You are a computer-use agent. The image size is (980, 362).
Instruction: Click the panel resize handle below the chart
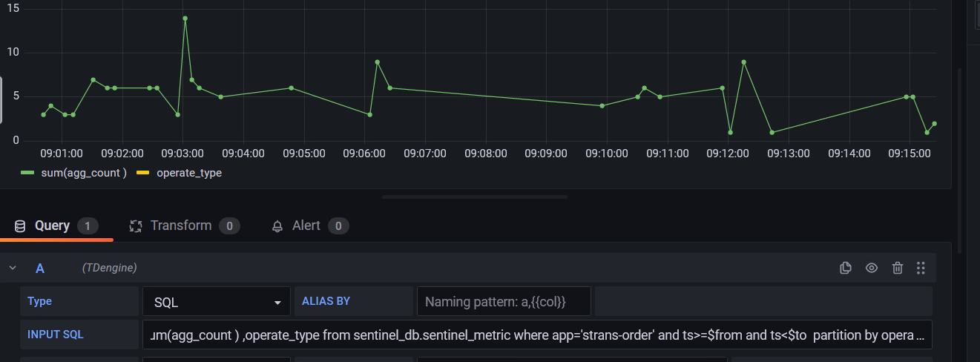tap(475, 197)
